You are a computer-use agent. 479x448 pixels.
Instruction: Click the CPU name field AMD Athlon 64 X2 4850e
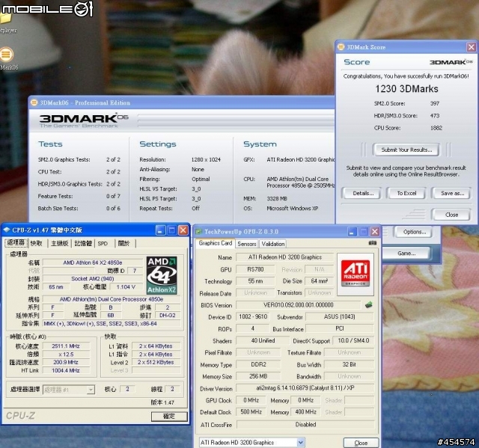pos(93,263)
